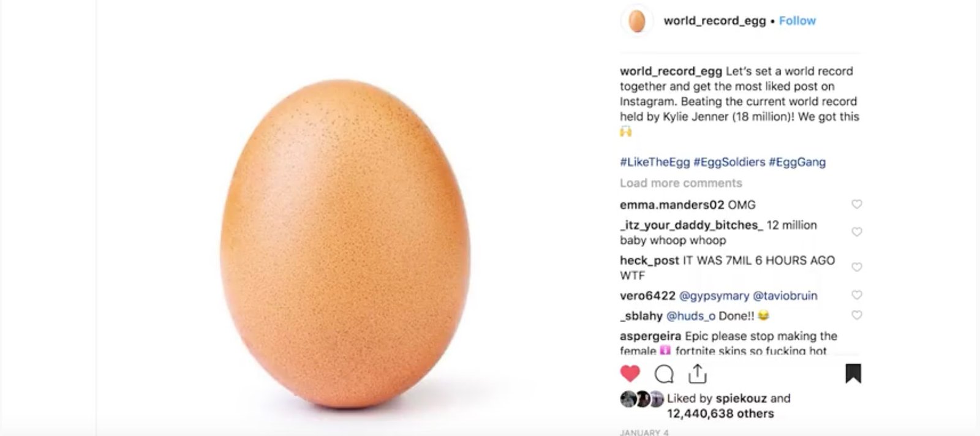The image size is (980, 436).
Task: Like heck_post's comment with the heart
Action: pyautogui.click(x=857, y=267)
